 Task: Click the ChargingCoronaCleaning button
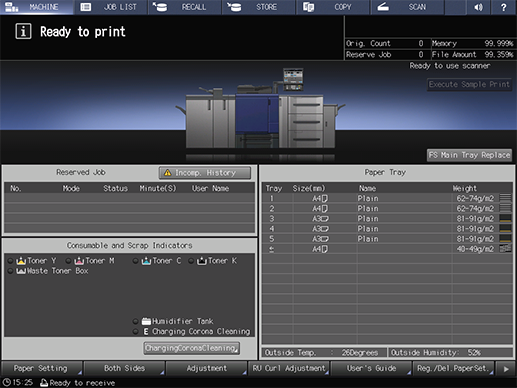[x=192, y=348]
